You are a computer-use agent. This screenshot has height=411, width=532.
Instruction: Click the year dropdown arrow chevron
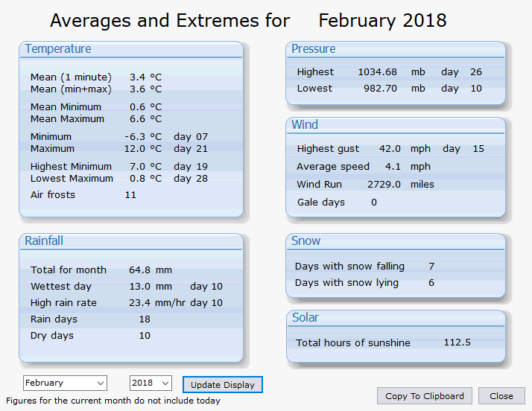(165, 383)
